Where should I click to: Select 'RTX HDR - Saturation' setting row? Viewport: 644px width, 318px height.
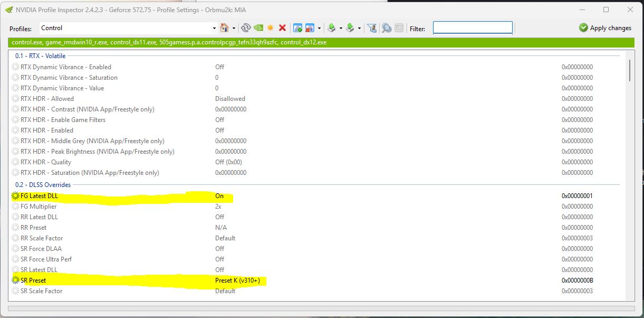coord(316,173)
